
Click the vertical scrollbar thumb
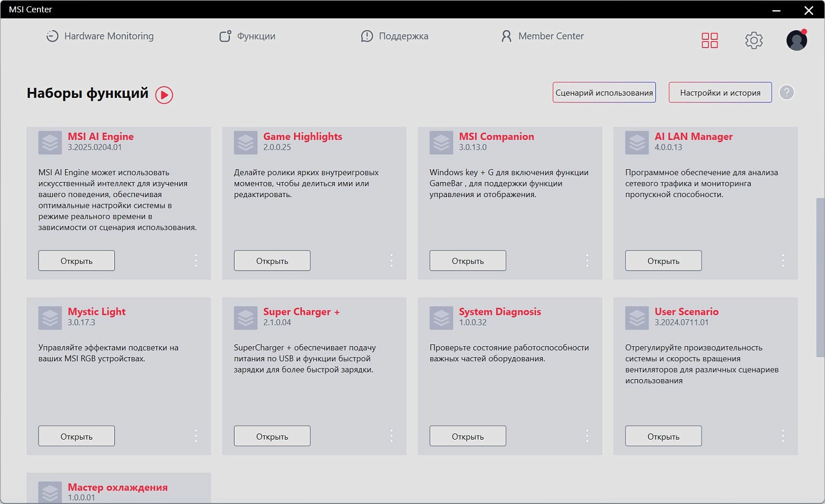(821, 277)
